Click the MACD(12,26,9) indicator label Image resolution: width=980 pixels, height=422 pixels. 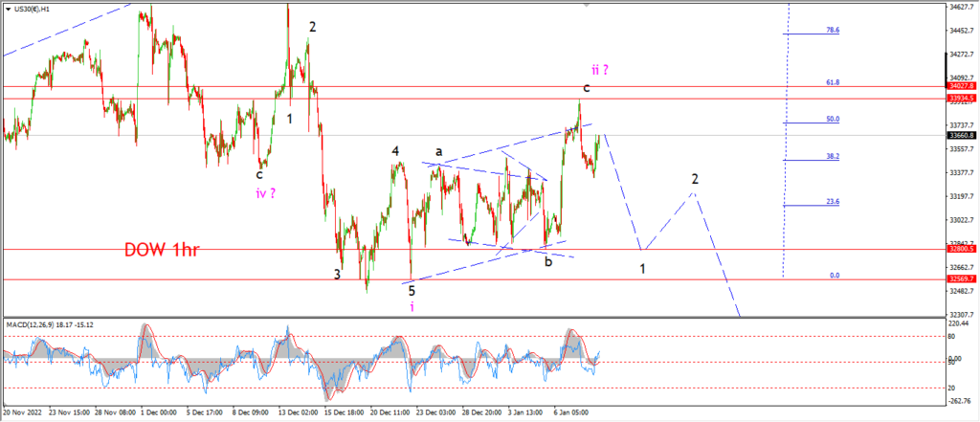pyautogui.click(x=30, y=325)
